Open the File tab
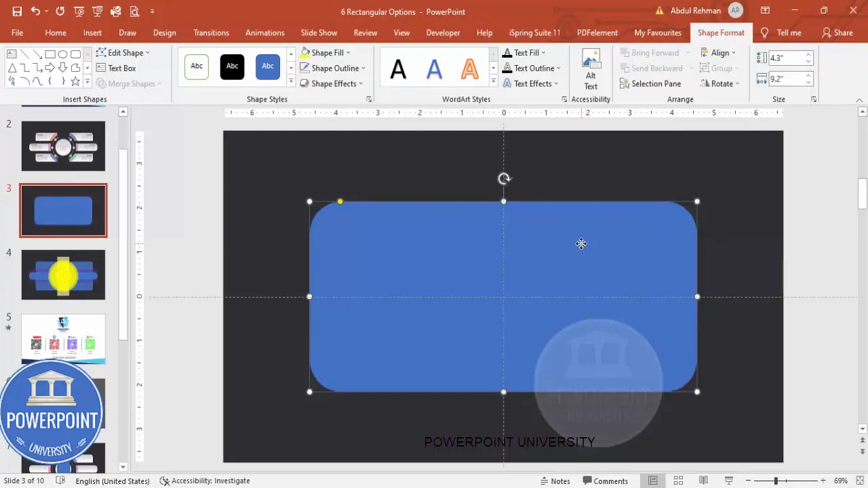 click(x=17, y=33)
